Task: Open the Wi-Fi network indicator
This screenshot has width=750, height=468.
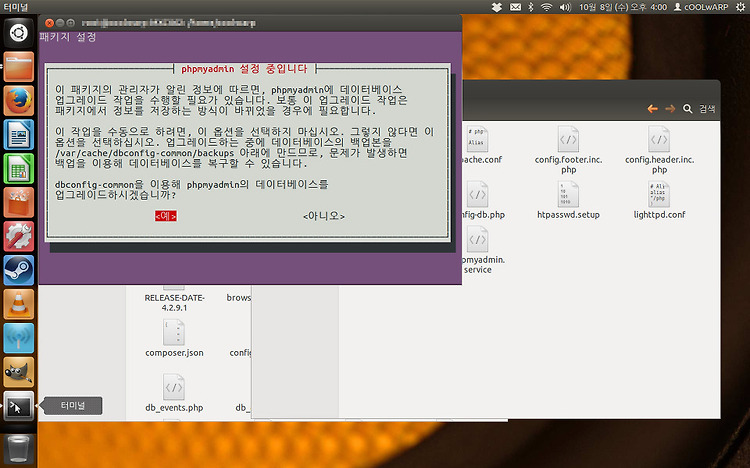Action: (546, 7)
